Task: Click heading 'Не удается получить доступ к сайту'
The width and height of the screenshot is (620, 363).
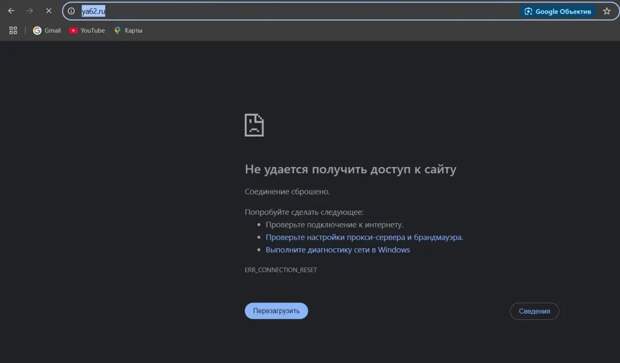Action: (x=350, y=169)
